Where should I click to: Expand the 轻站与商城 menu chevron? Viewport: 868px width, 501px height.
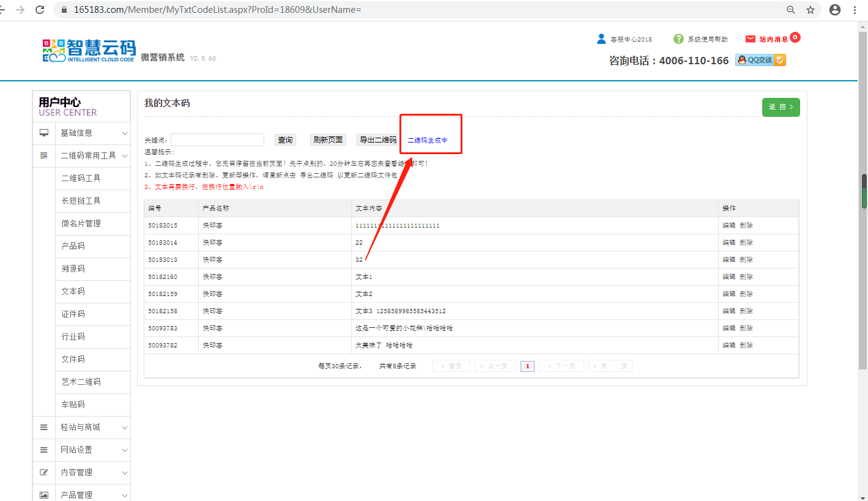click(125, 428)
